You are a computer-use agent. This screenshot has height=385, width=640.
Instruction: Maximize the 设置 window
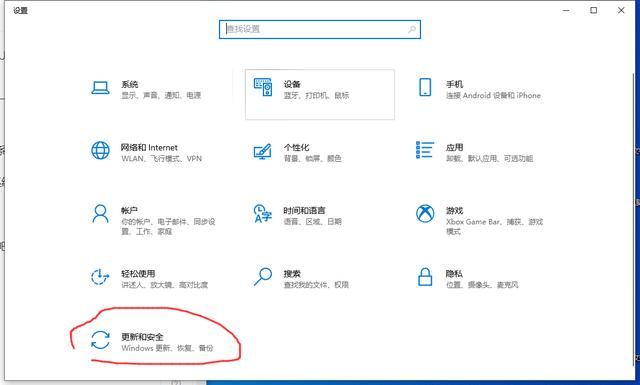pos(593,10)
